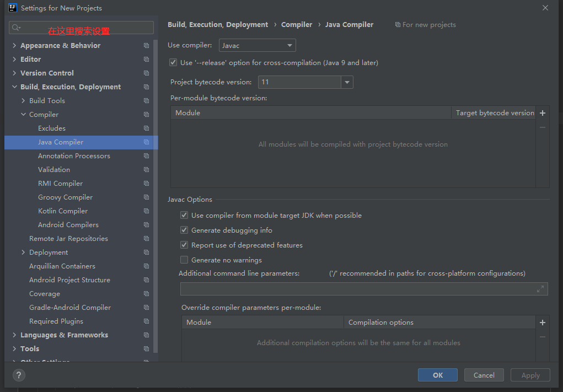563x392 pixels.
Task: Select Arquillian Containers in tree
Action: pyautogui.click(x=62, y=266)
